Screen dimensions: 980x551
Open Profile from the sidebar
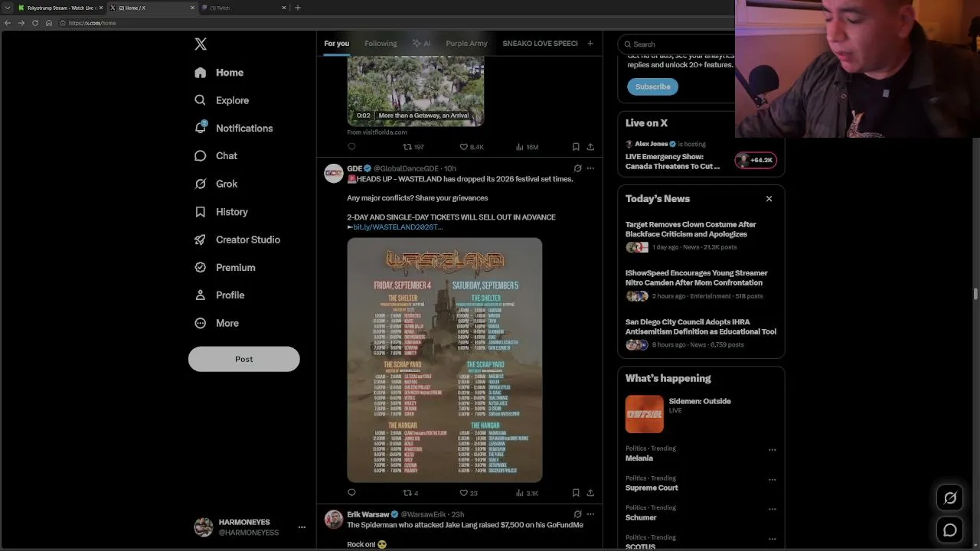[x=219, y=295]
